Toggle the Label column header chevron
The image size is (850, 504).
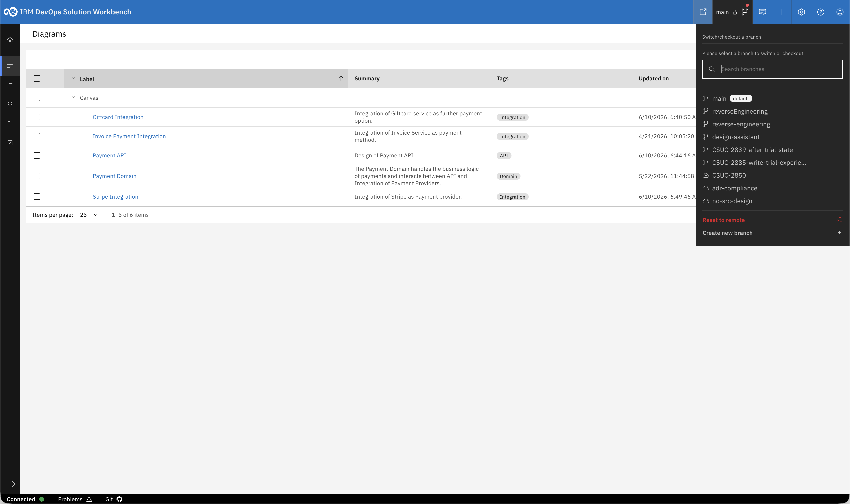click(73, 78)
